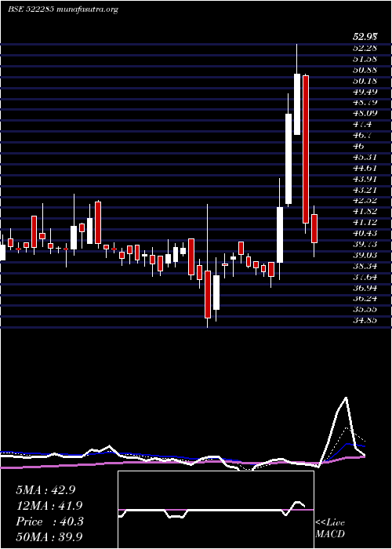
Task: Click the 35.55 price axis label
Action: coord(365,309)
